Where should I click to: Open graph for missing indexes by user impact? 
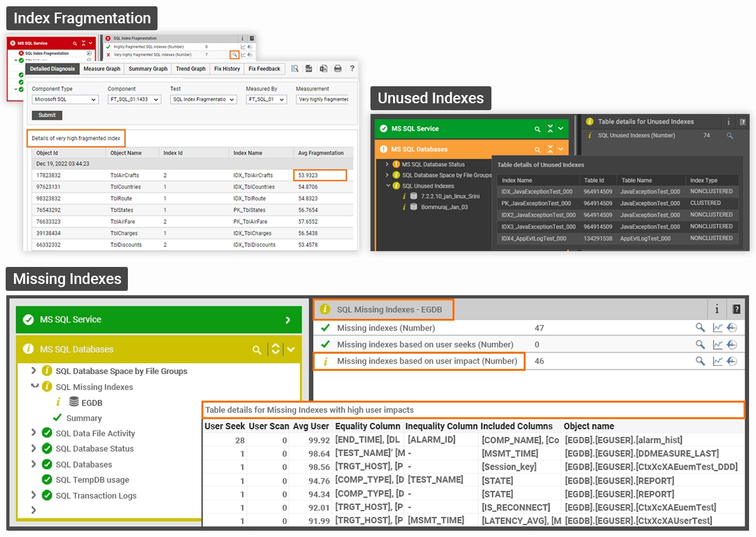tap(718, 361)
